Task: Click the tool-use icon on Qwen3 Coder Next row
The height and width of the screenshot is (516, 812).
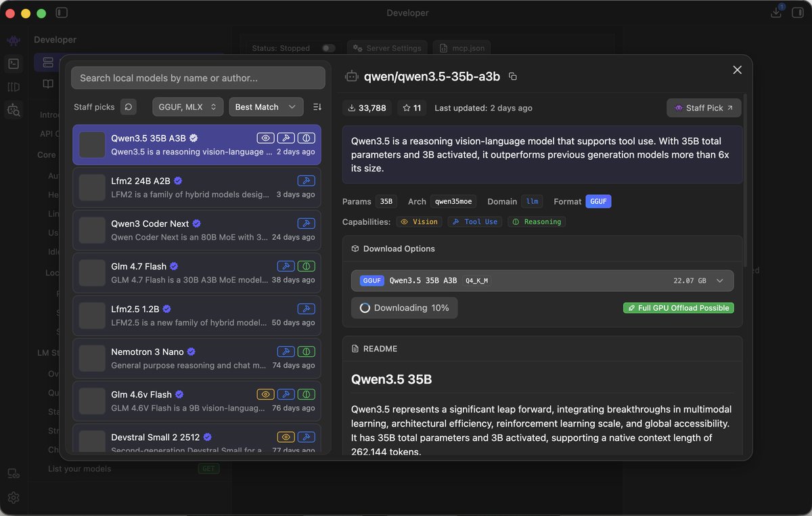Action: coord(307,223)
